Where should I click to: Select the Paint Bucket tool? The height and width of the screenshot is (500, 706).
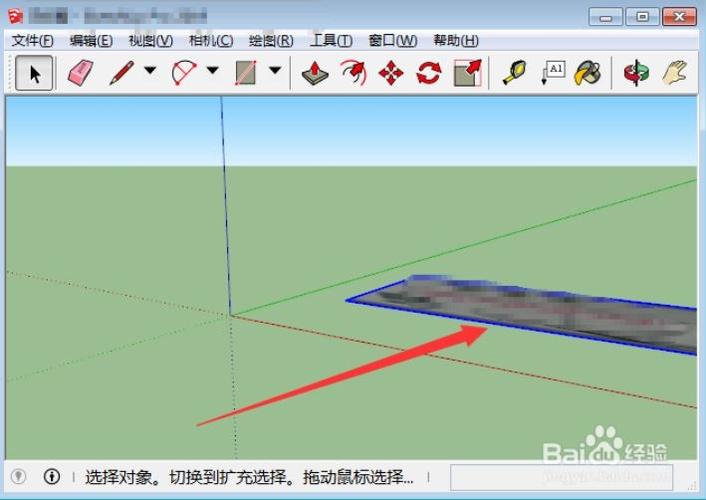588,73
